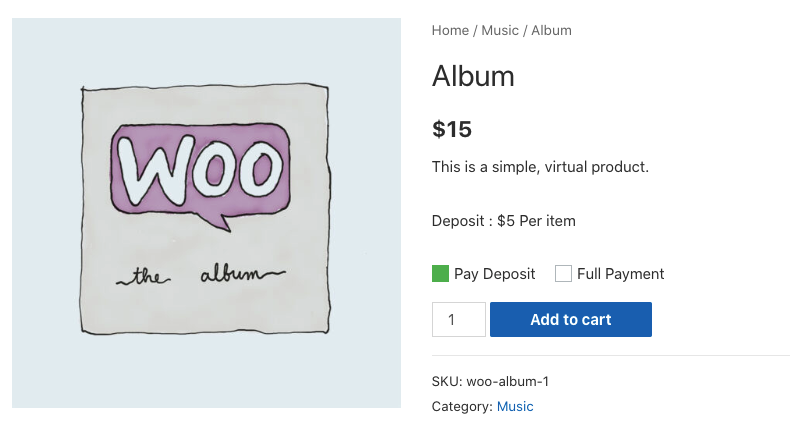Click the woo-album-1 SKU value
The image size is (799, 427).
(x=507, y=381)
